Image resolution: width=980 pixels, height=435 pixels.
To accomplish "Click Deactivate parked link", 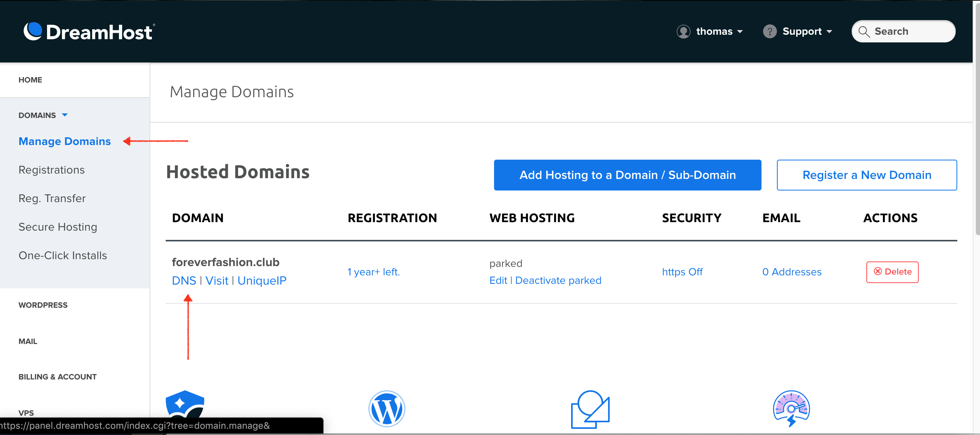I will coord(558,281).
